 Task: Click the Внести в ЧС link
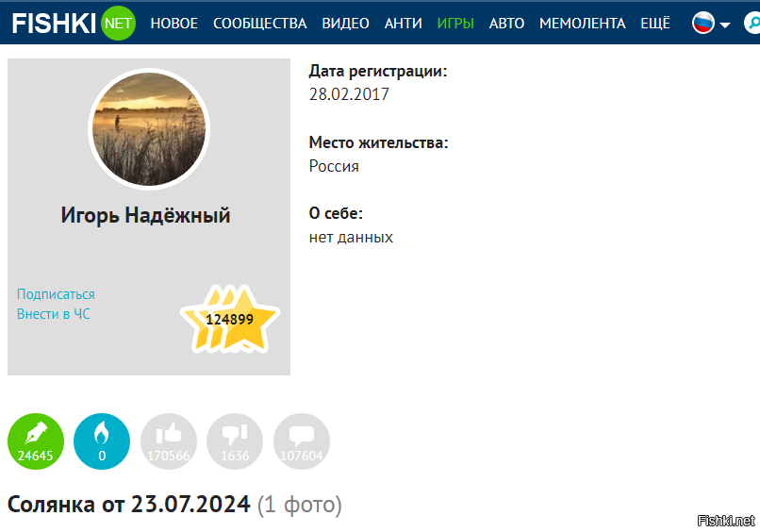pos(54,314)
